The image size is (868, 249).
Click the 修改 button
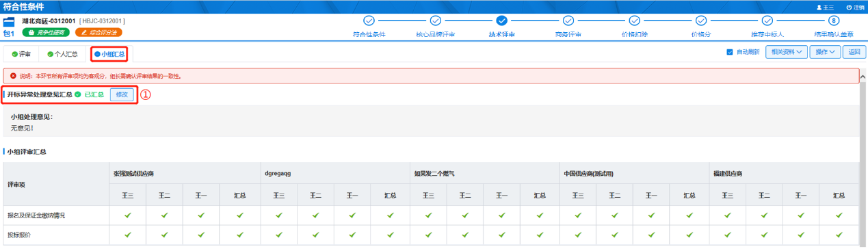click(x=122, y=94)
